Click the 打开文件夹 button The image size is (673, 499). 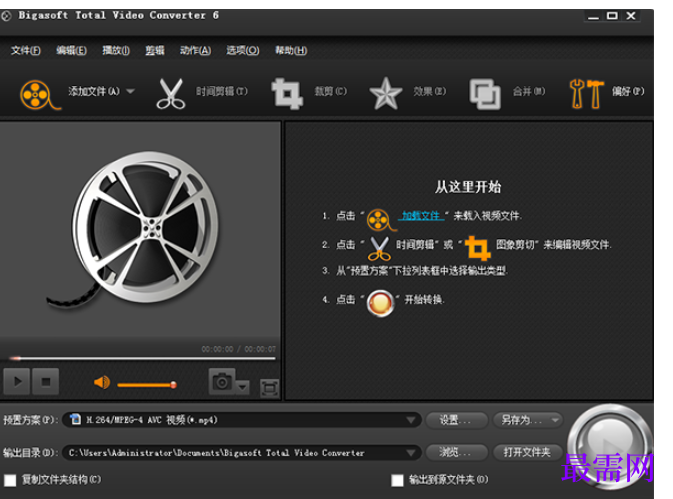coord(528,452)
